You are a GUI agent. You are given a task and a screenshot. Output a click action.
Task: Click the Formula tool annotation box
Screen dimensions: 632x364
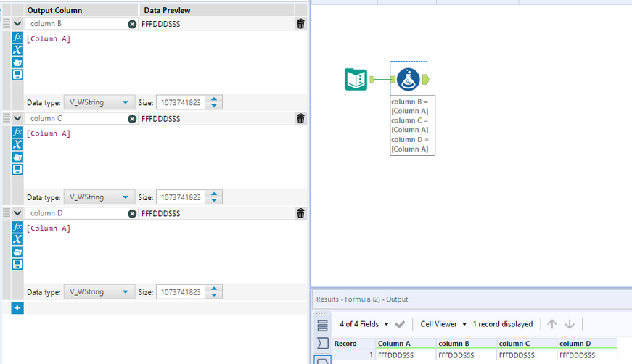point(412,125)
